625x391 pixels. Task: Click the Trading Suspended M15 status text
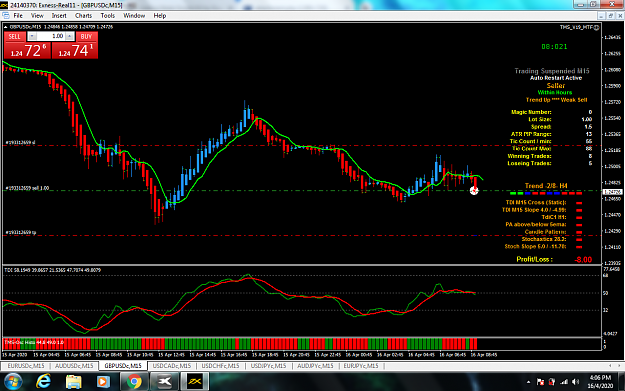point(552,71)
